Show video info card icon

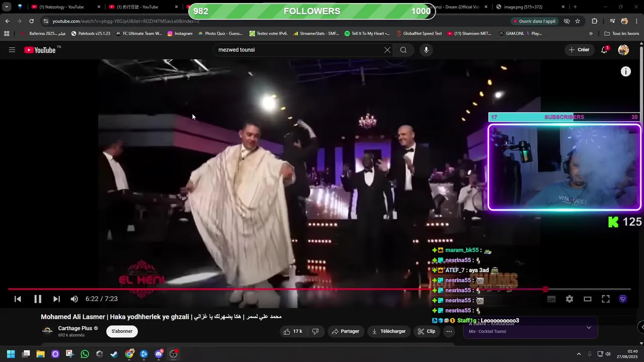click(x=625, y=71)
